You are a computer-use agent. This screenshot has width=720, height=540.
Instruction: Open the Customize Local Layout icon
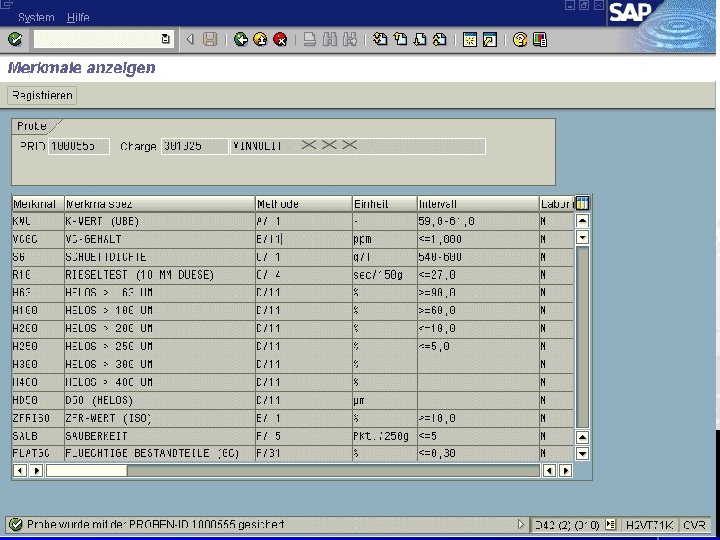(540, 39)
